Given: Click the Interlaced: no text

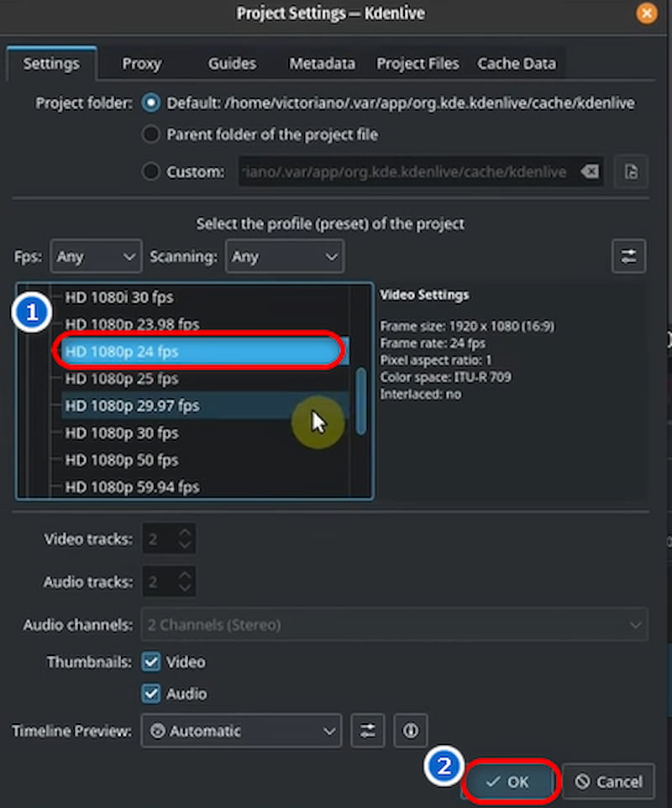Looking at the screenshot, I should (421, 394).
